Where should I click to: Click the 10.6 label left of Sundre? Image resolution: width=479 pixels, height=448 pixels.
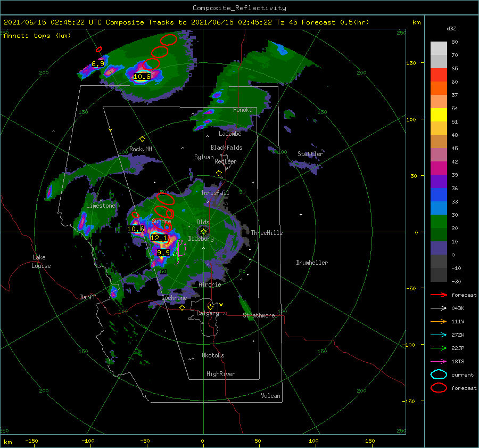tap(136, 229)
